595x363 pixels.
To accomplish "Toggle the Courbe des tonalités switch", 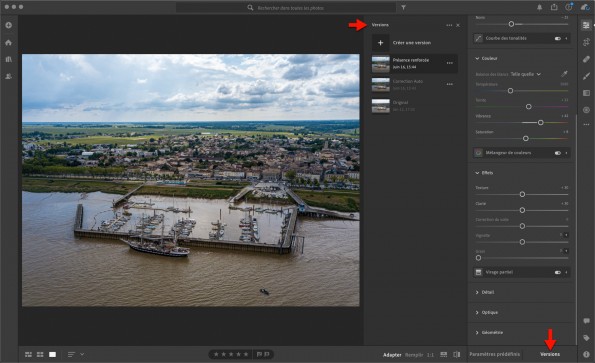I will [x=557, y=38].
